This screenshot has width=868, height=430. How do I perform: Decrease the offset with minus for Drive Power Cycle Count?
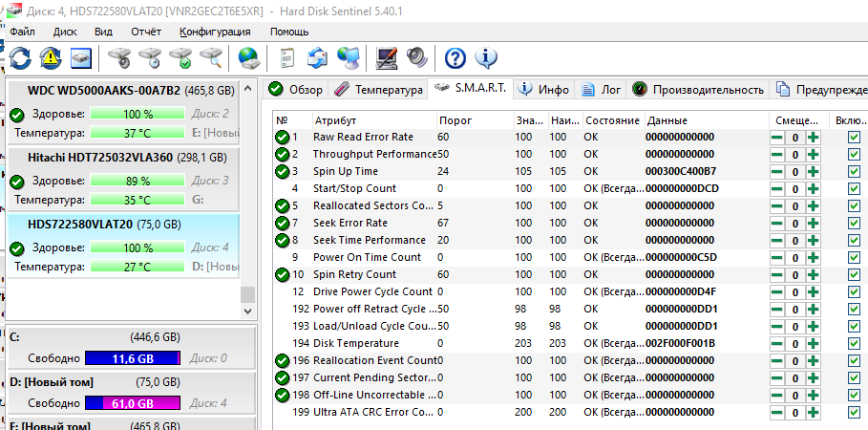point(777,292)
